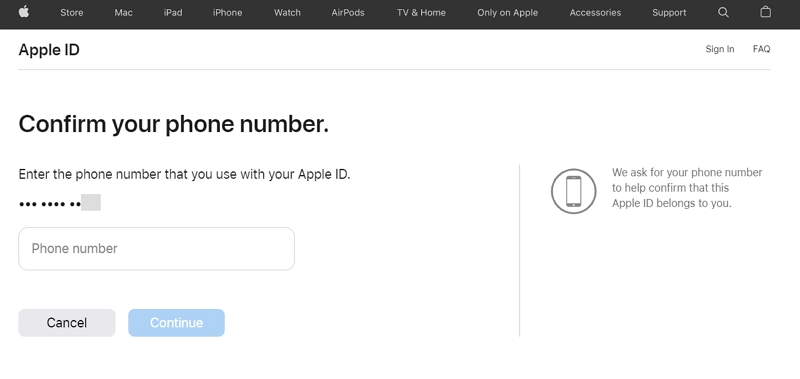800x379 pixels.
Task: Open the FAQ link
Action: click(761, 49)
